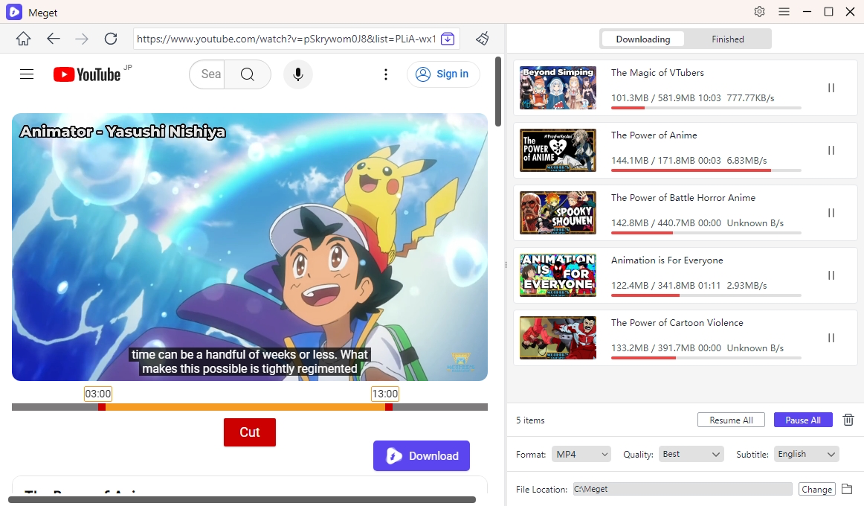Screen dimensions: 864x506
Task: Navigate forward in the built-in browser
Action: [x=82, y=39]
